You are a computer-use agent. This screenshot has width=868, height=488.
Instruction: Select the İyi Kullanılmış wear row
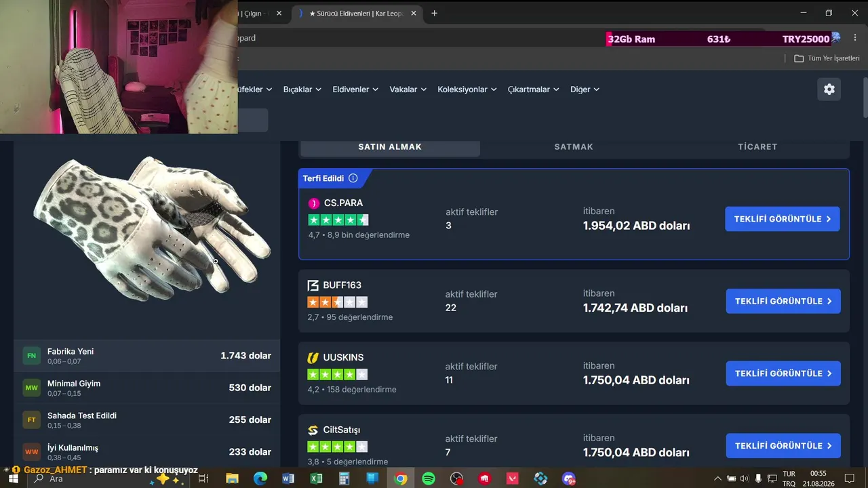(x=146, y=451)
